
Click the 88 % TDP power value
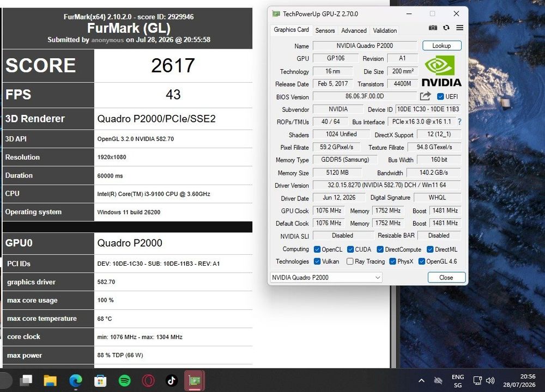pyautogui.click(x=120, y=355)
